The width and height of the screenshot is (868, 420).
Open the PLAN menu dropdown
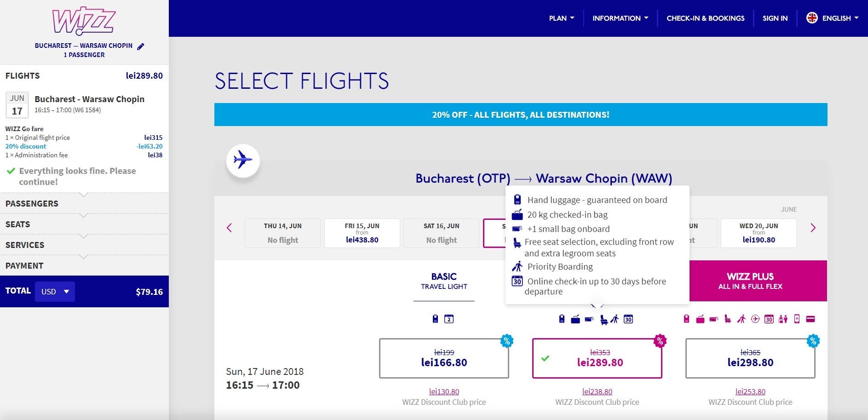pyautogui.click(x=561, y=18)
